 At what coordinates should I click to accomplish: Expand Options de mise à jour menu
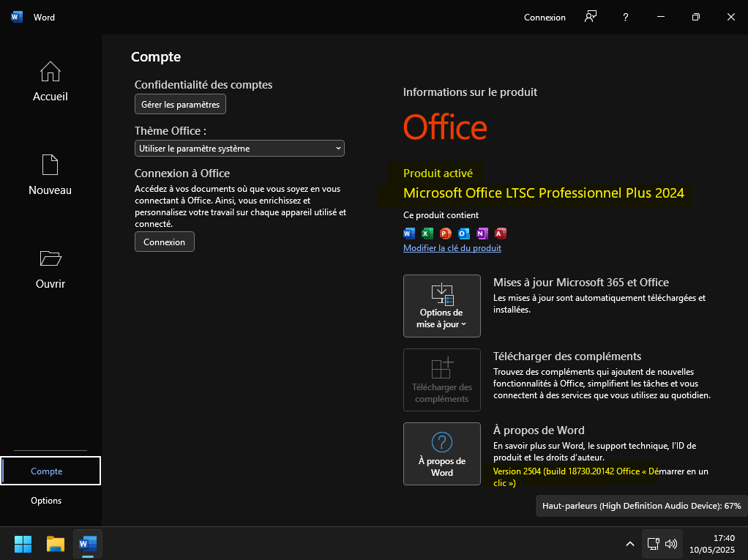[442, 306]
